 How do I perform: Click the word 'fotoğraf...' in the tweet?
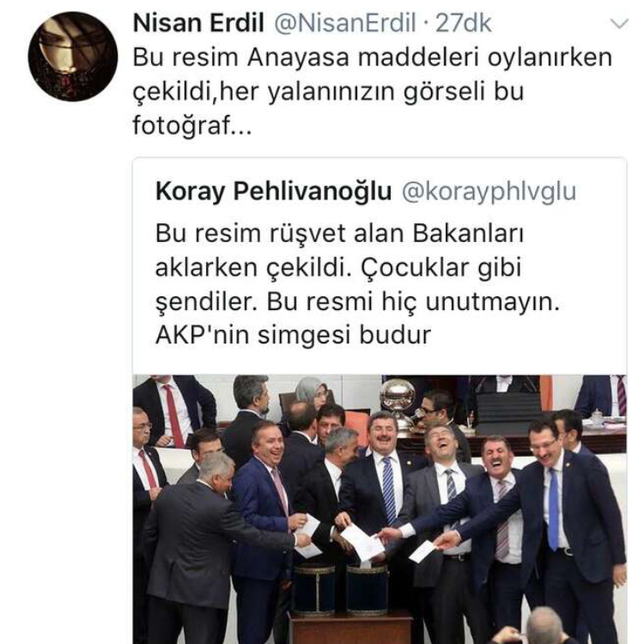[191, 125]
